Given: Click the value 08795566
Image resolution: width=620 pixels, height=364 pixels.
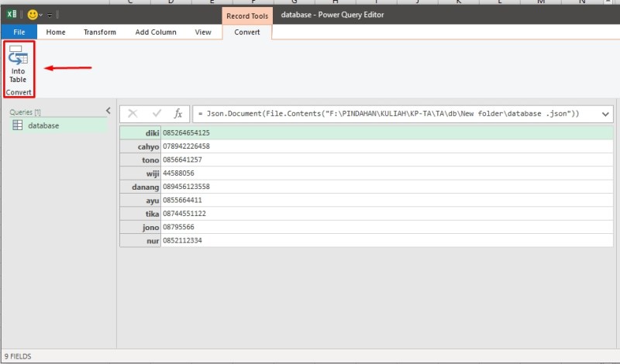Looking at the screenshot, I should click(178, 227).
